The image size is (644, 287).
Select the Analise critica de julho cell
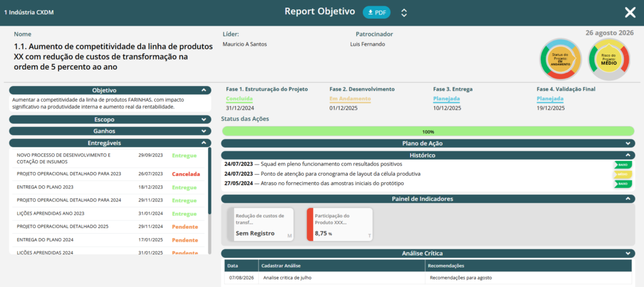(x=341, y=278)
